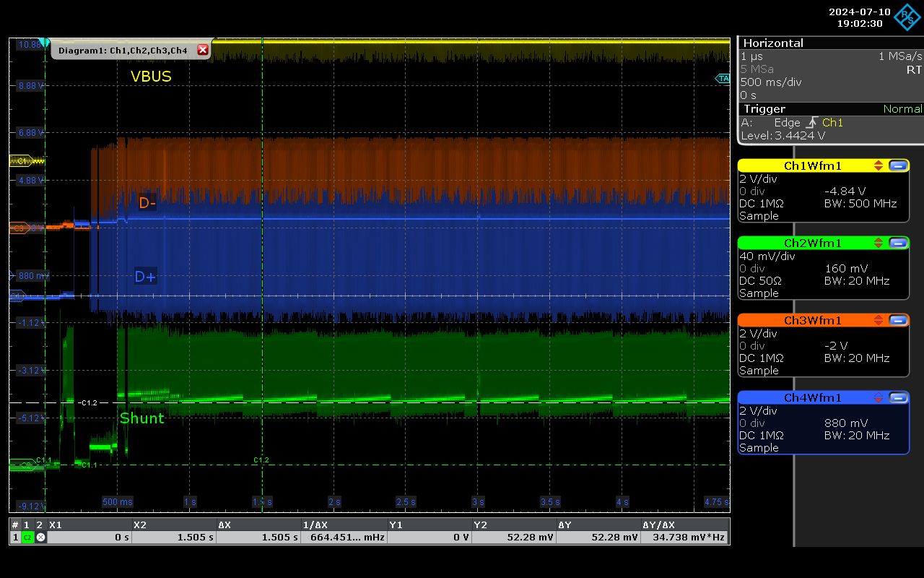Viewport: 924px width, 578px height.
Task: Click the Normal trigger mode label
Action: coord(902,109)
